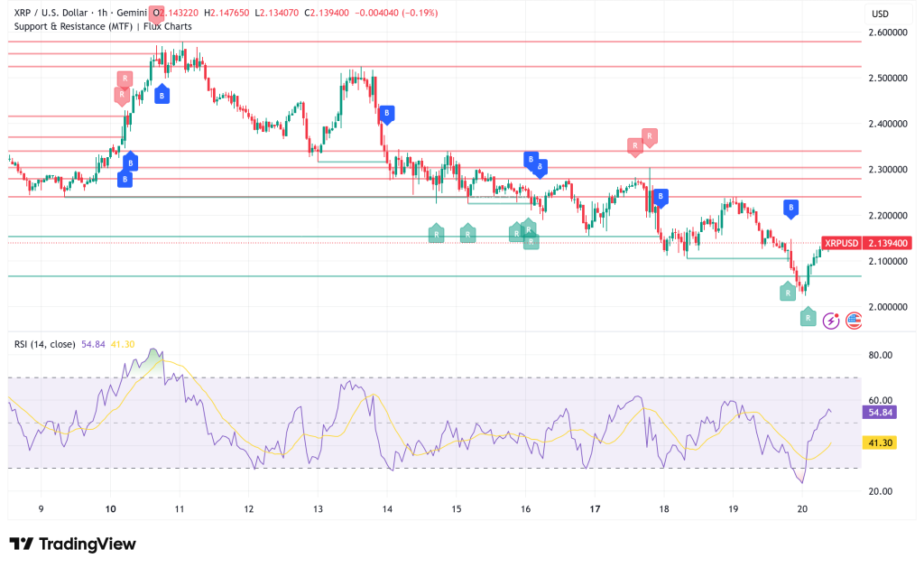Click the purple lightning Flux Charts icon
Viewport: 924px width, 568px height.
(x=830, y=321)
